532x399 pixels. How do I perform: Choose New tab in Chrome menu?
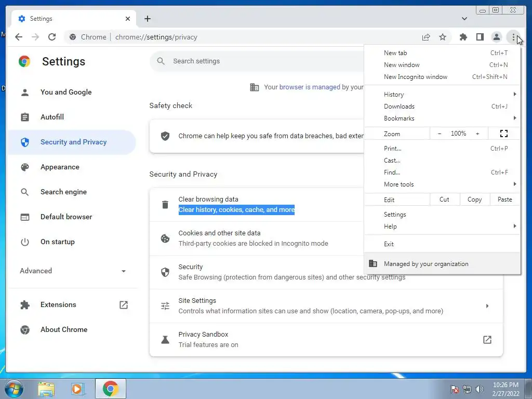tap(442, 53)
